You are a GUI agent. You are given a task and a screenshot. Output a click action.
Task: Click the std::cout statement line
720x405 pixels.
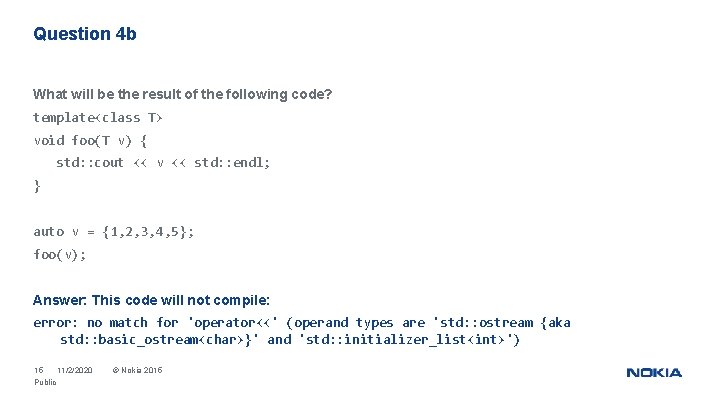click(x=163, y=163)
